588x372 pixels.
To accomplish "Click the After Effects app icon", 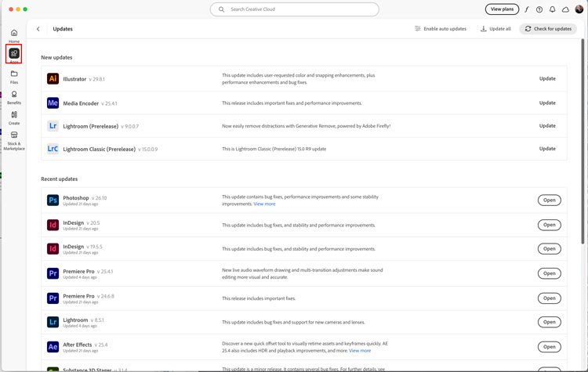I will [53, 347].
